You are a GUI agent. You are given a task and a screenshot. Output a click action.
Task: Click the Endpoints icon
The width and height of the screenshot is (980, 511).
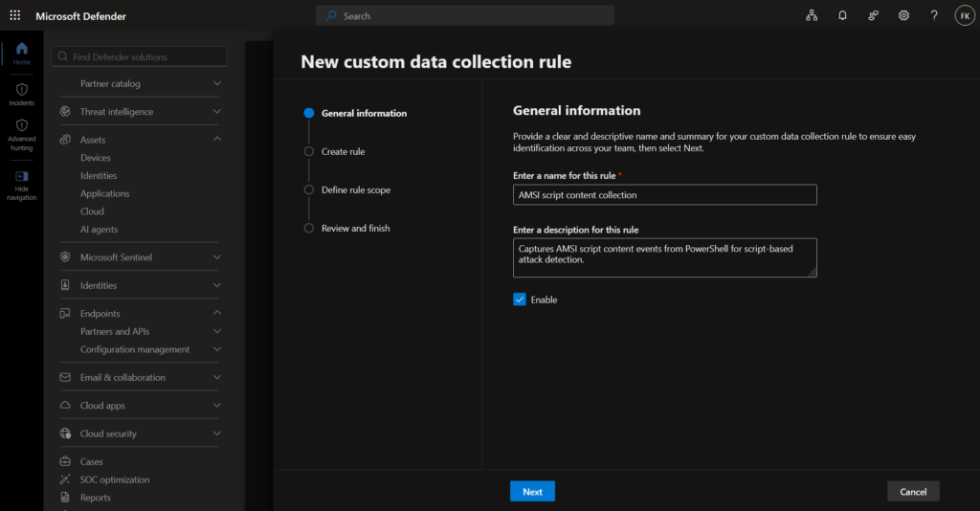pyautogui.click(x=65, y=313)
